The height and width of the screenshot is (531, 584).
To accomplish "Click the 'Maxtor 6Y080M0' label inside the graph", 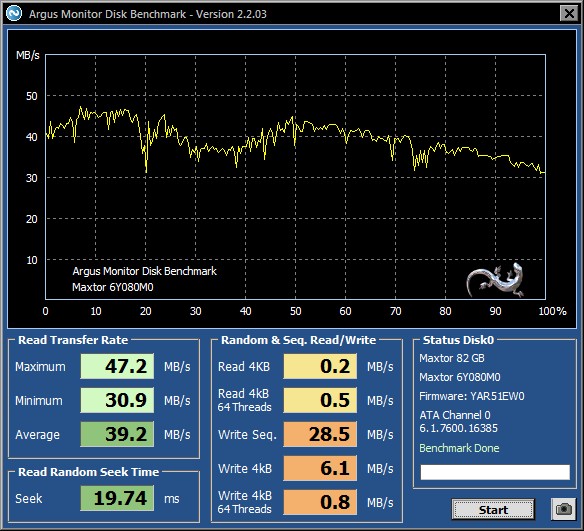I will coord(112,287).
